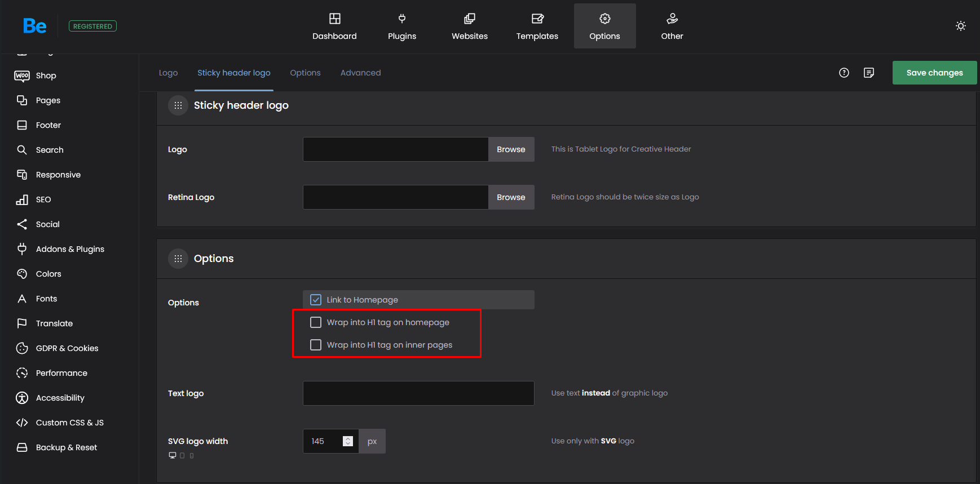Open the Other menu item

[x=672, y=26]
